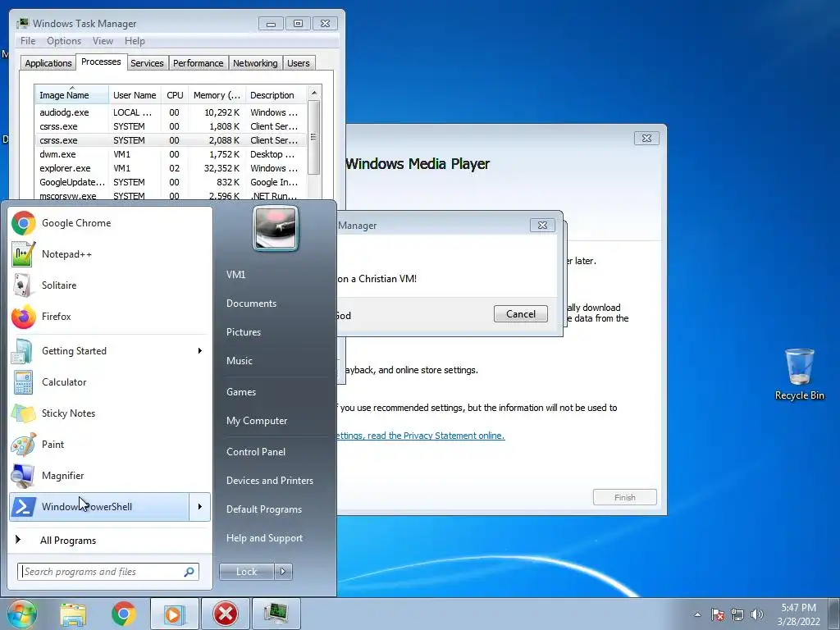Viewport: 840px width, 630px height.
Task: Click the Windows Start orb
Action: [x=21, y=614]
